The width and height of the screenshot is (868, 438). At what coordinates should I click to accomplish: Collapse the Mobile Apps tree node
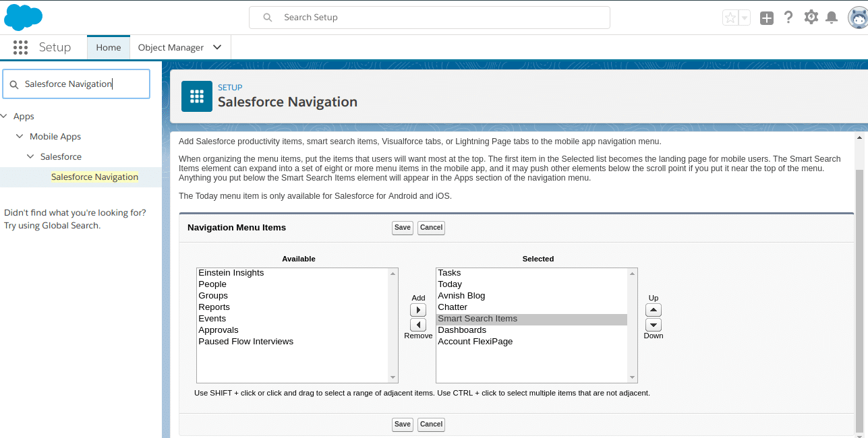pyautogui.click(x=20, y=137)
